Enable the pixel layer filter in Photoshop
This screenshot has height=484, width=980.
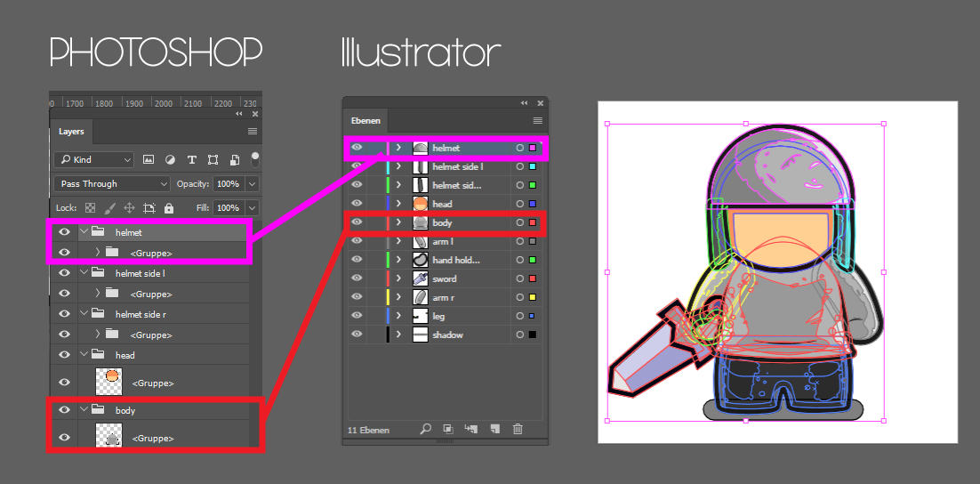tap(149, 159)
